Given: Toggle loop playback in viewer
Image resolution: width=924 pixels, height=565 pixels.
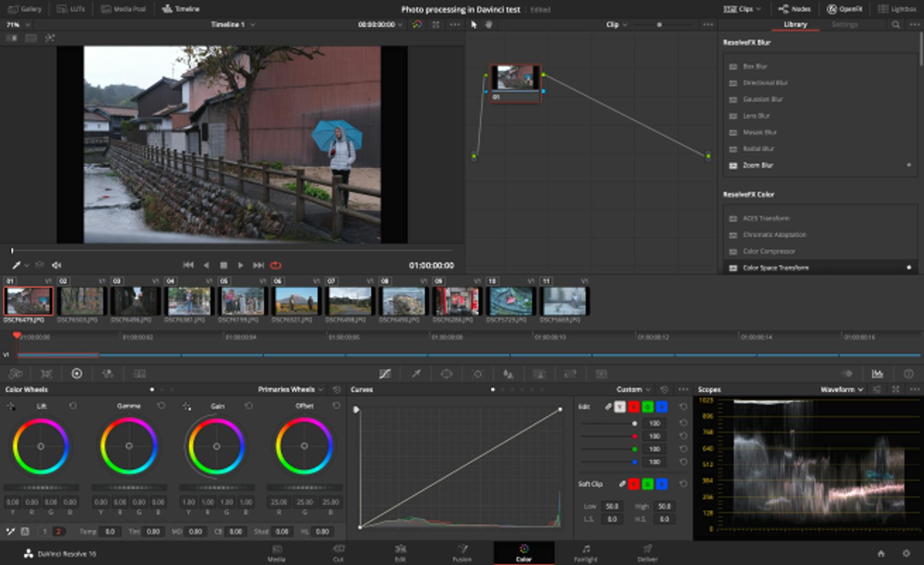Looking at the screenshot, I should tap(276, 265).
